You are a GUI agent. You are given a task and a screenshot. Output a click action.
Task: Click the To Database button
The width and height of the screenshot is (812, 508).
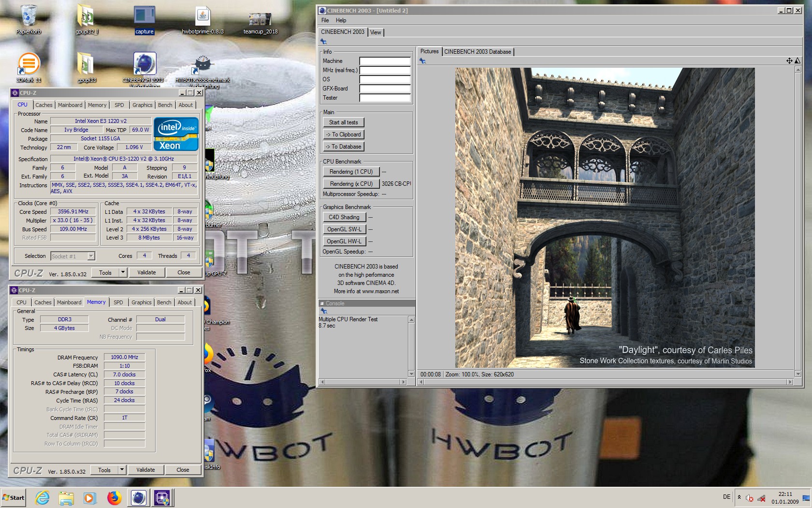click(344, 147)
